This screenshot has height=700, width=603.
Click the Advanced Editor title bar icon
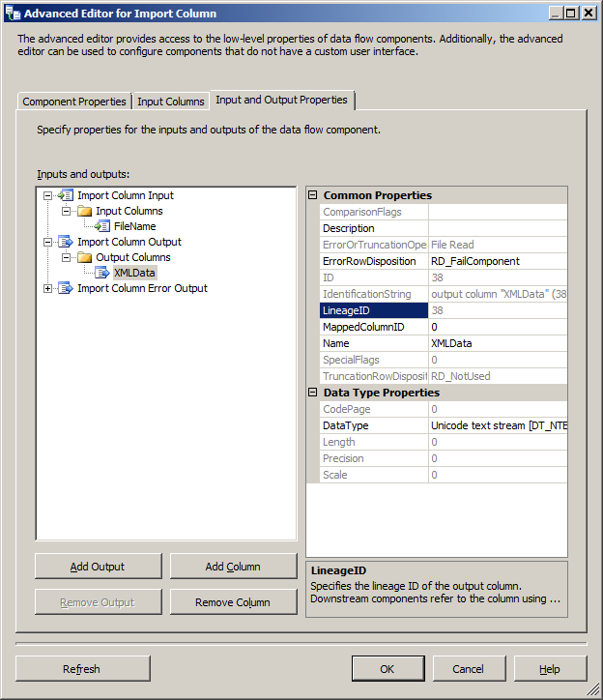pyautogui.click(x=13, y=13)
